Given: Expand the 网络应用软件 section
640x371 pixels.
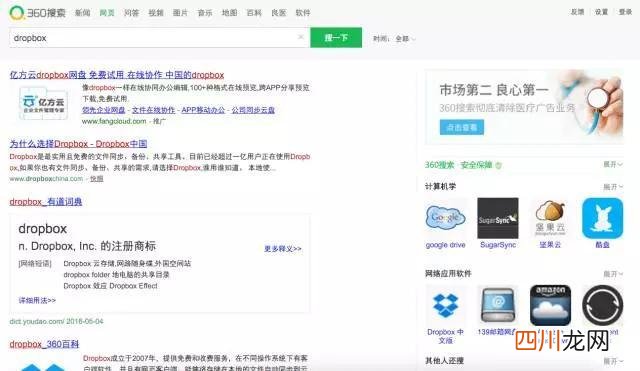Looking at the screenshot, I should tap(613, 274).
